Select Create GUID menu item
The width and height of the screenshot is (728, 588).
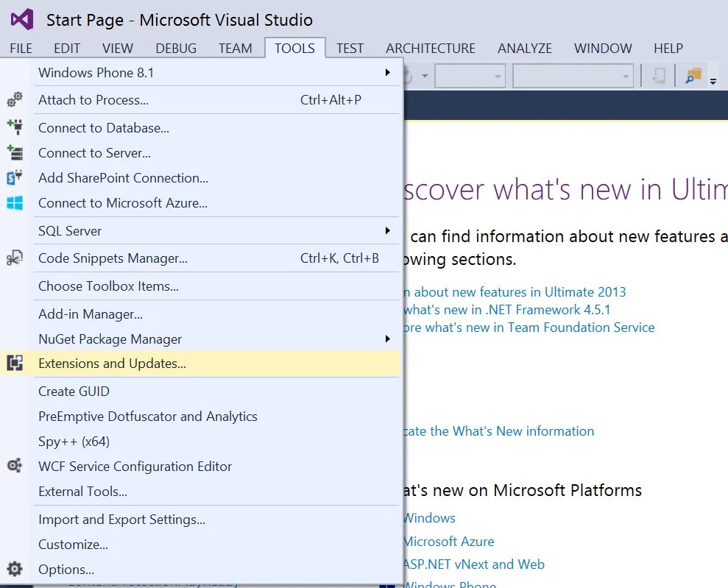(200, 392)
